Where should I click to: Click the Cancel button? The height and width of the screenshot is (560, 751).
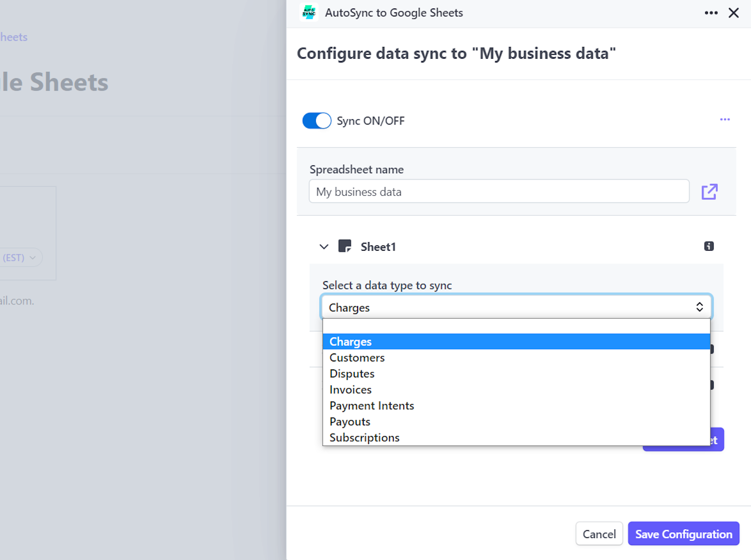click(x=599, y=534)
